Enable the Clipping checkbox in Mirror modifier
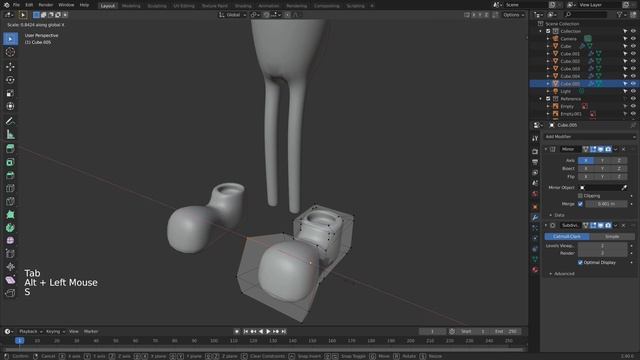The image size is (640, 360). tap(580, 196)
